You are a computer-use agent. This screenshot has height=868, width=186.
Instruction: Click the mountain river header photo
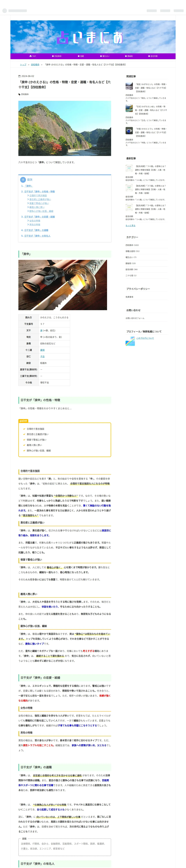[x=64, y=128]
